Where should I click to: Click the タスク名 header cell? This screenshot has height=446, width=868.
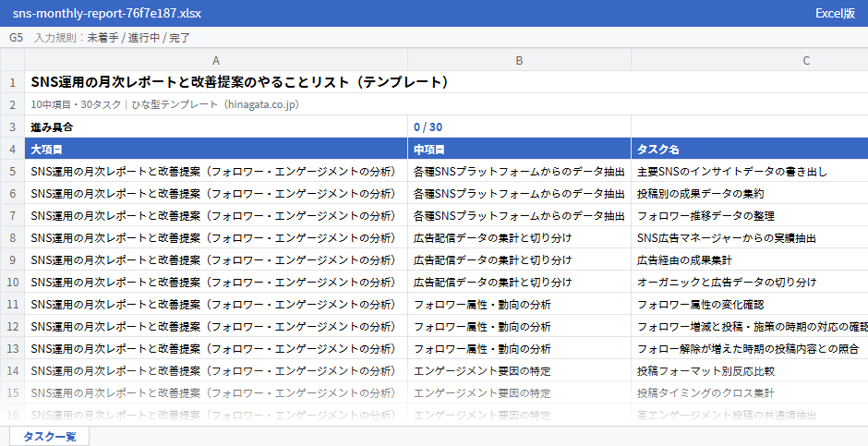pyautogui.click(x=750, y=149)
